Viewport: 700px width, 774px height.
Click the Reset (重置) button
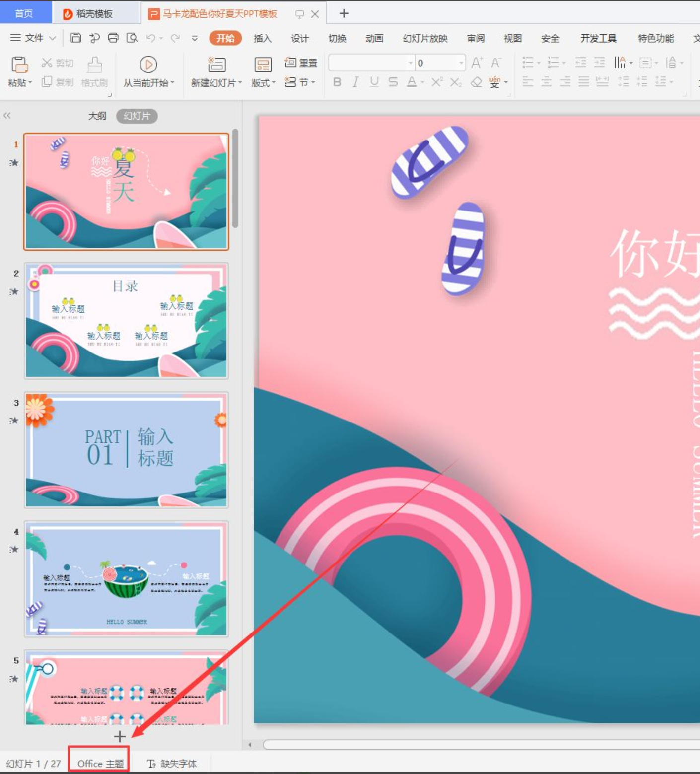tap(301, 63)
